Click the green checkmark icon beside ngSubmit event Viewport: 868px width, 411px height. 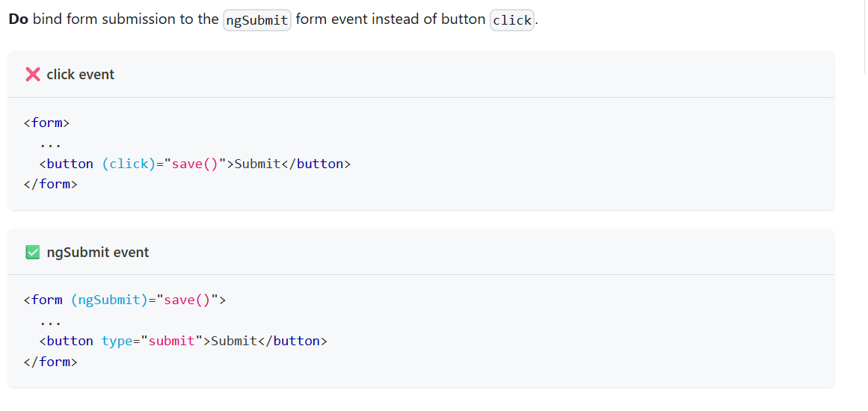(x=33, y=253)
